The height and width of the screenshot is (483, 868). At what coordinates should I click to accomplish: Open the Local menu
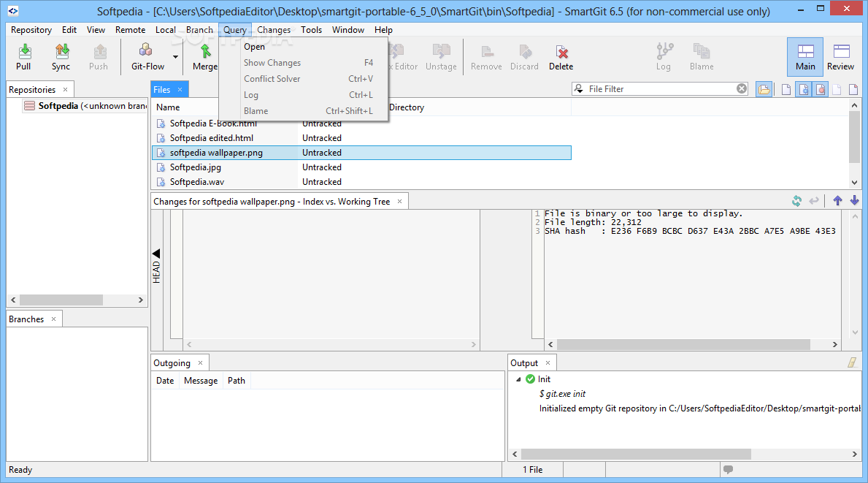(x=166, y=30)
